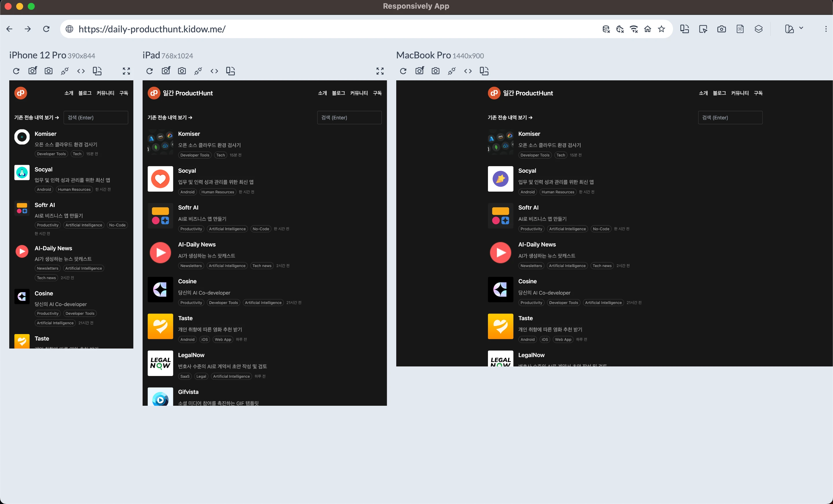Viewport: 833px width, 504px height.
Task: Click the network offline icon
Action: click(x=634, y=29)
